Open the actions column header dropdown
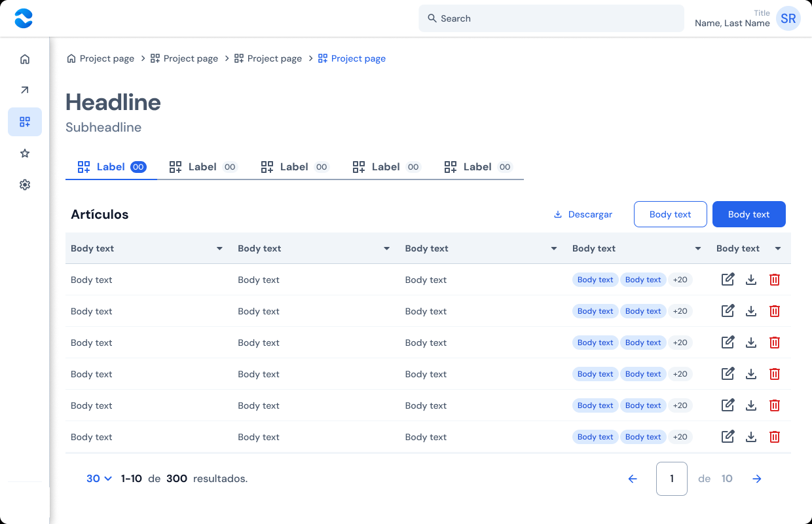Viewport: 812px width, 524px height. coord(778,249)
